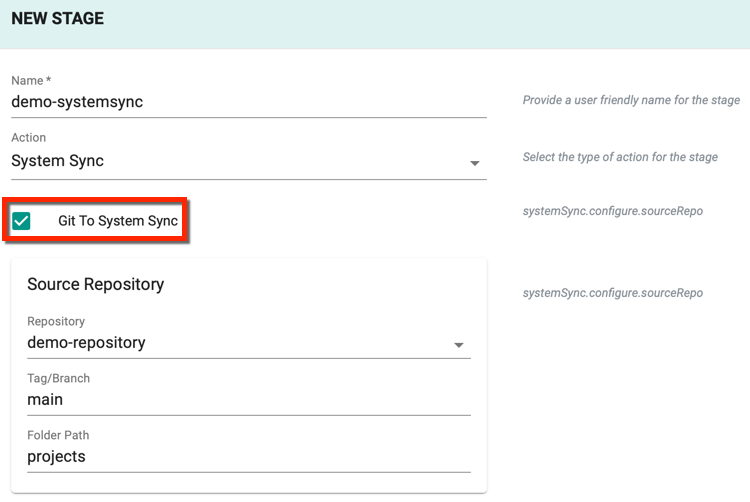The image size is (750, 502).
Task: Click the sourceRepo hint beside Source Repository
Action: 613,293
